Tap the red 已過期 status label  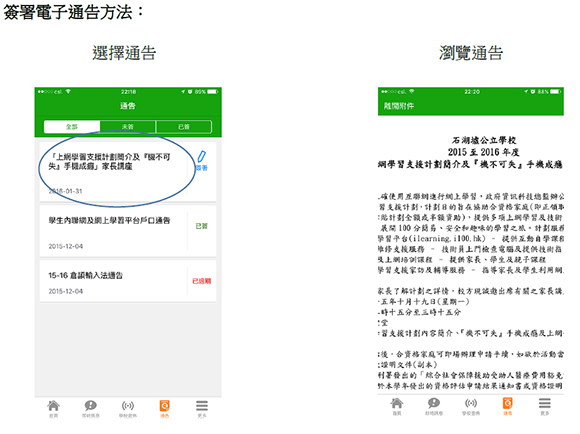coord(202,281)
